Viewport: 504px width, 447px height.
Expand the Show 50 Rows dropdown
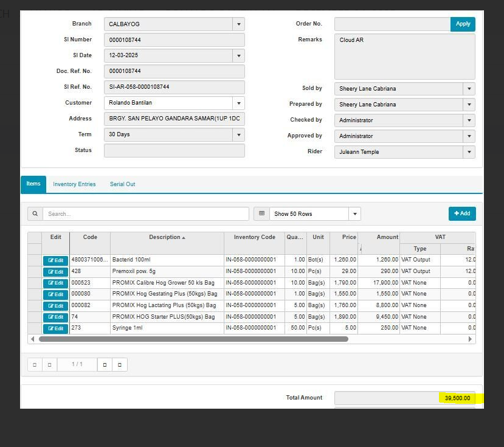[x=354, y=214]
